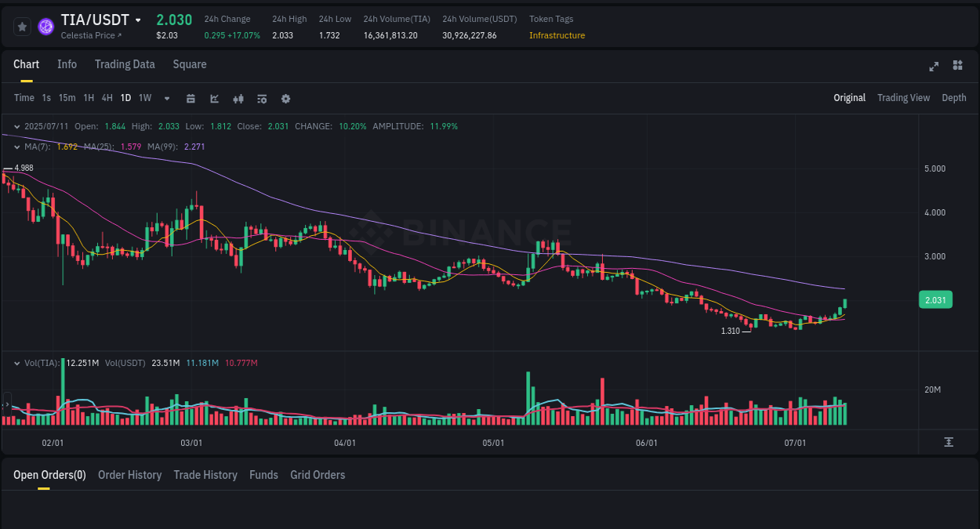
Task: Switch chart to Depth view
Action: coord(954,98)
